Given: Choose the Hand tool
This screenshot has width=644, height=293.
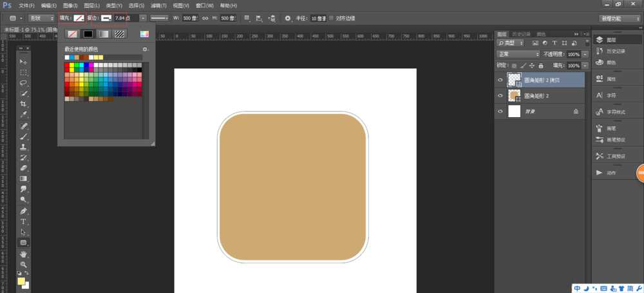Looking at the screenshot, I should (23, 254).
